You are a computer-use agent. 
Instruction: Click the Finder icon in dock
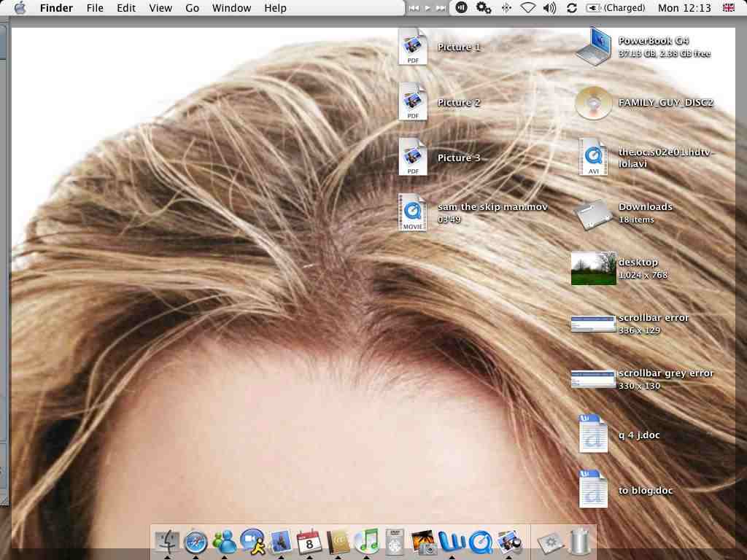167,542
